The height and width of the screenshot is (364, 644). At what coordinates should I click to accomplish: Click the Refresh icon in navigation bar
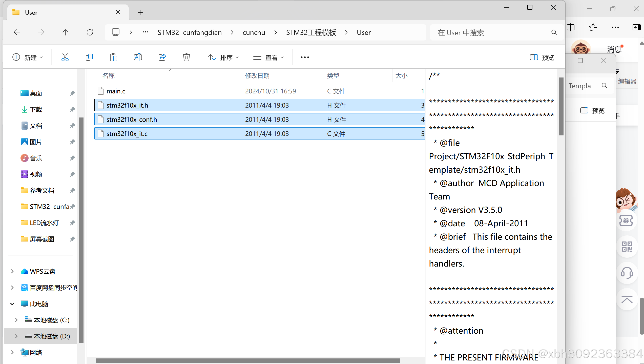click(90, 32)
